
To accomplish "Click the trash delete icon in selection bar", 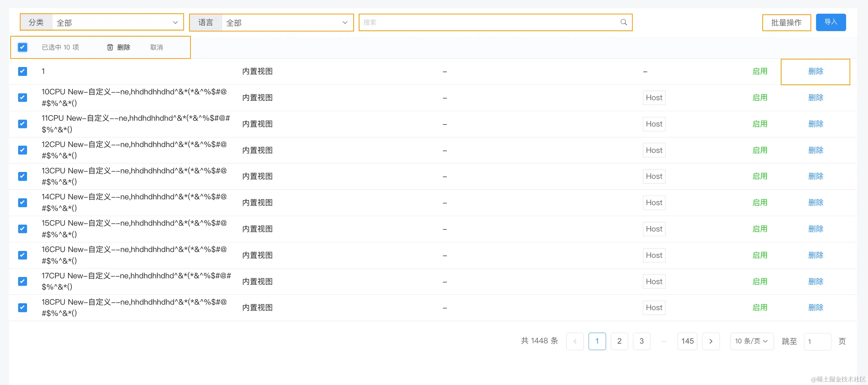I will tap(110, 47).
